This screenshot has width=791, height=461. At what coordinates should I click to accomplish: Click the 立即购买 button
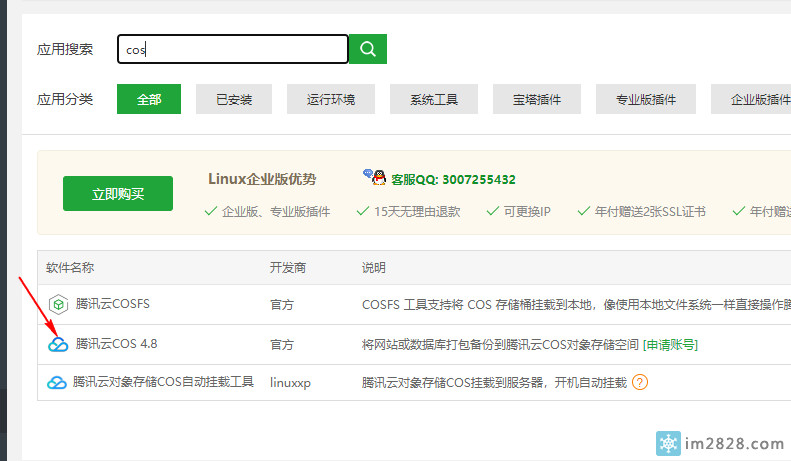(x=118, y=194)
